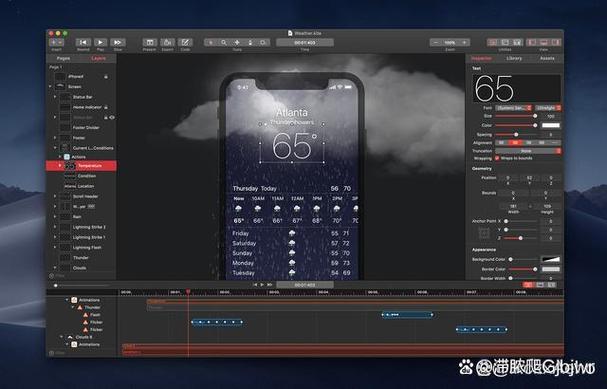The width and height of the screenshot is (607, 389).
Task: Open the Truncation dropdown
Action: point(528,151)
